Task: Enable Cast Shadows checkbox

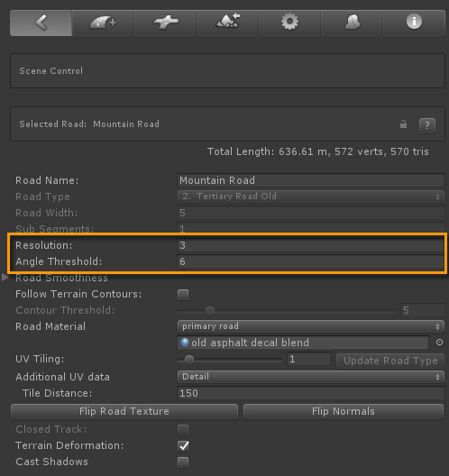Action: tap(183, 462)
